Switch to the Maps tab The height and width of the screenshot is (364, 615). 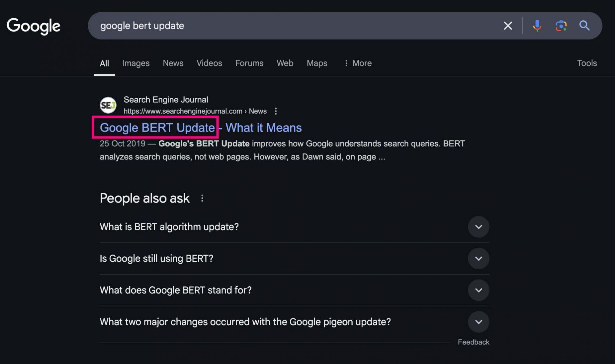[317, 63]
